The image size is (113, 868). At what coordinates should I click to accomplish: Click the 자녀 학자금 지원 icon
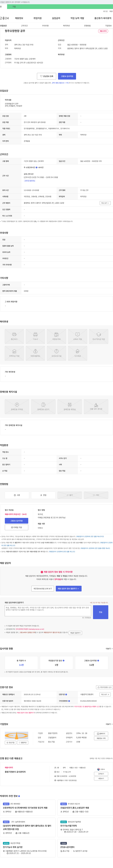pos(99,336)
